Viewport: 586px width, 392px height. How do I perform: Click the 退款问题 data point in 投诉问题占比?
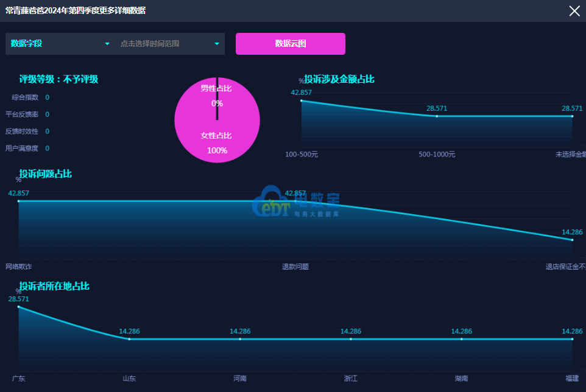(x=295, y=201)
